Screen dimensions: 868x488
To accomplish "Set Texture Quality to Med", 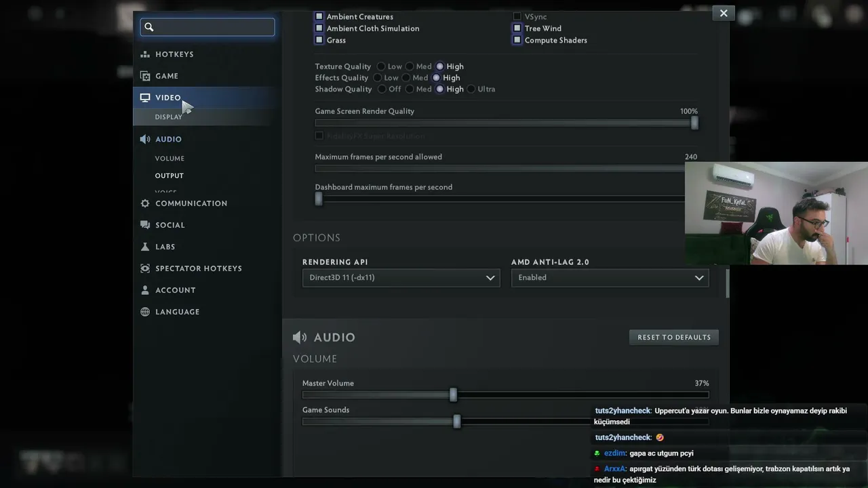I will [x=410, y=66].
